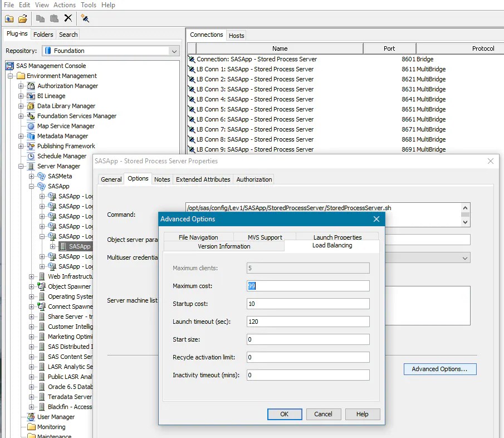Click the BI Lineage icon
504x438 pixels.
[x=31, y=96]
